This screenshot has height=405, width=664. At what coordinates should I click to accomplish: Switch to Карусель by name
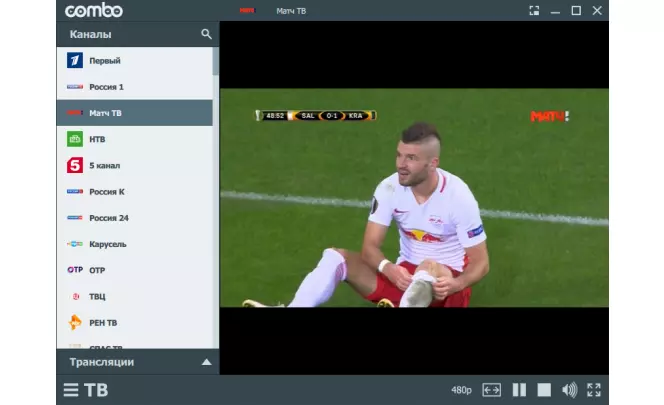(x=108, y=244)
